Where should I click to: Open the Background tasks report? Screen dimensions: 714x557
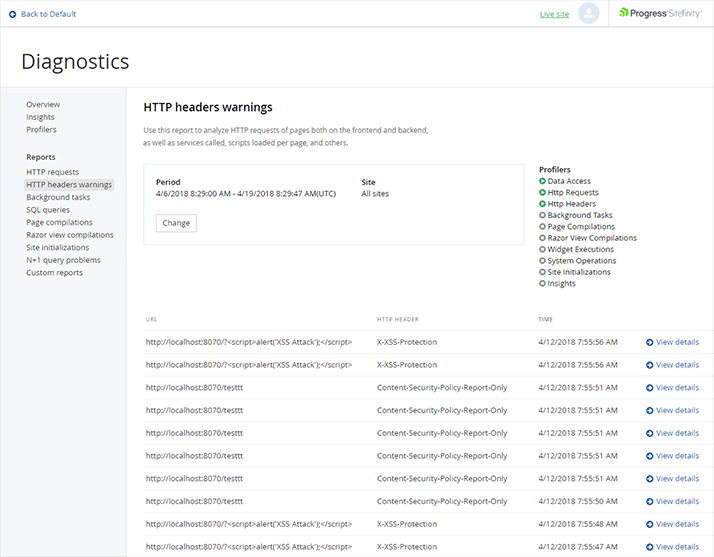coord(58,197)
